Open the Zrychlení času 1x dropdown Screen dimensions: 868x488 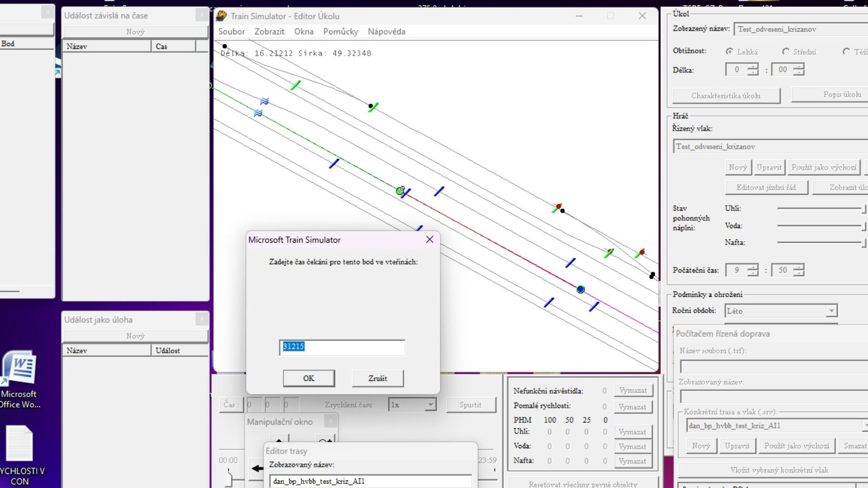tap(430, 405)
